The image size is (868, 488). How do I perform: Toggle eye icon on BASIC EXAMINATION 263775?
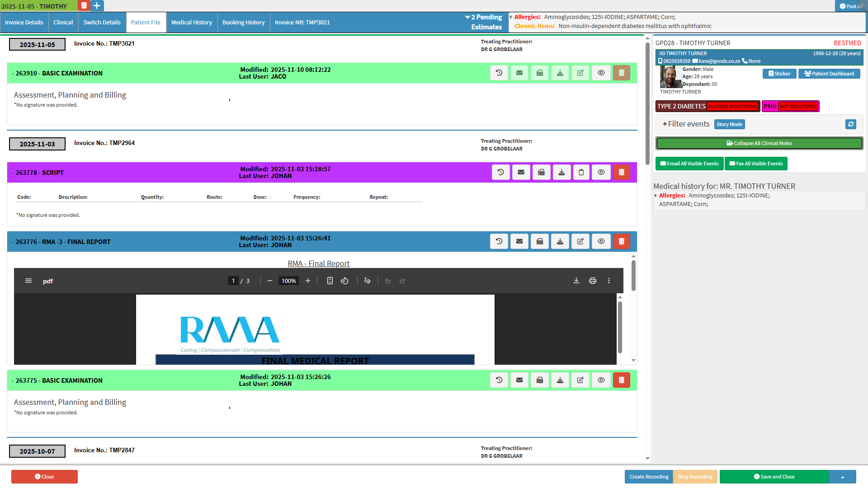pyautogui.click(x=601, y=380)
